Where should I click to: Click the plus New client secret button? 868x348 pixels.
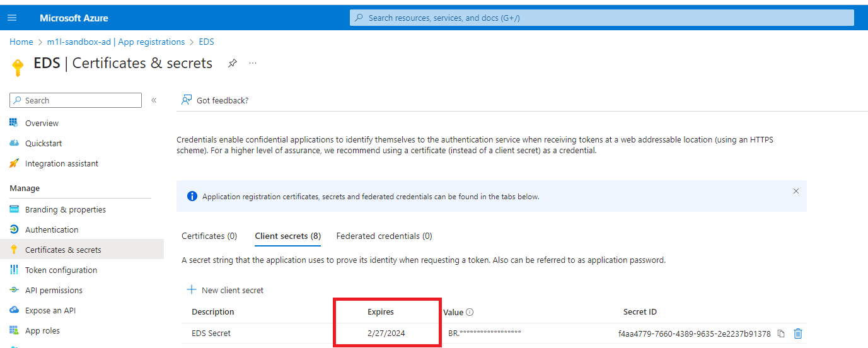coord(226,290)
